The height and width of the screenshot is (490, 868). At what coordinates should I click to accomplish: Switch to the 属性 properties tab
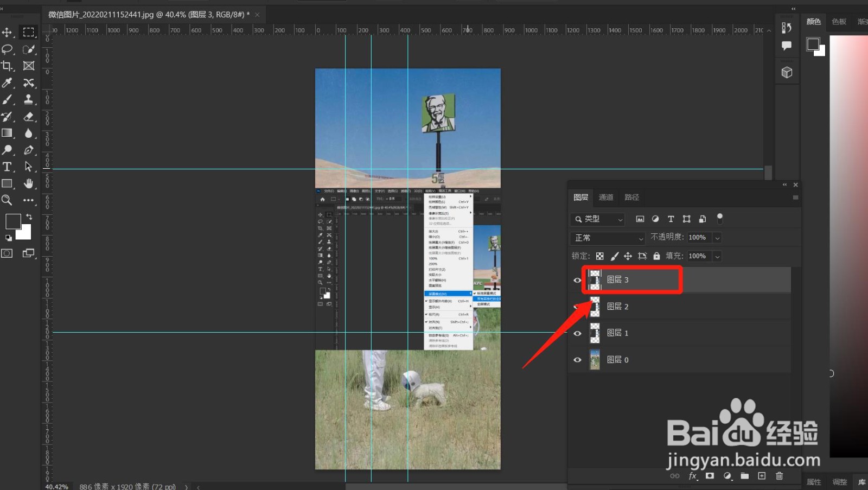coord(814,482)
